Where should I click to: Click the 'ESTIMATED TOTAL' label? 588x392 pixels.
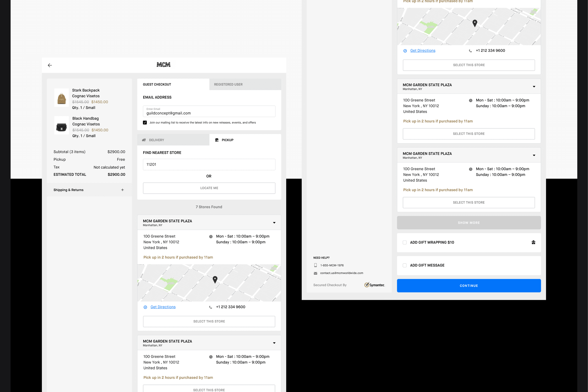point(70,174)
